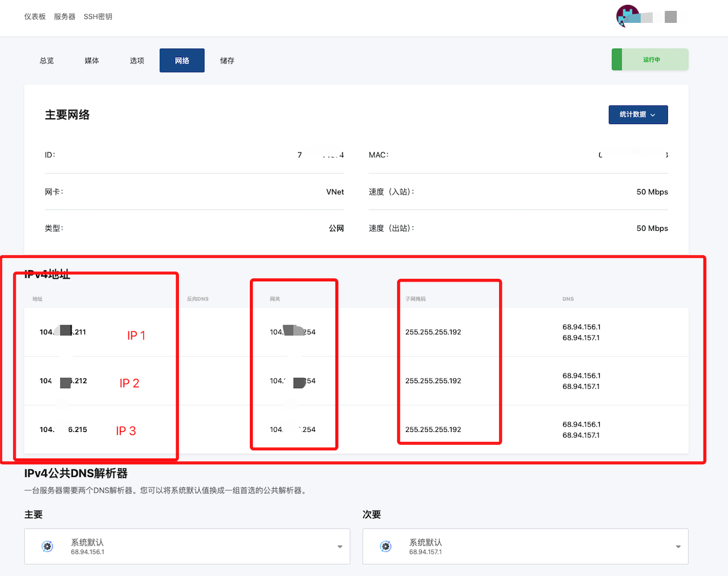Switch to the 储存 tab

227,61
